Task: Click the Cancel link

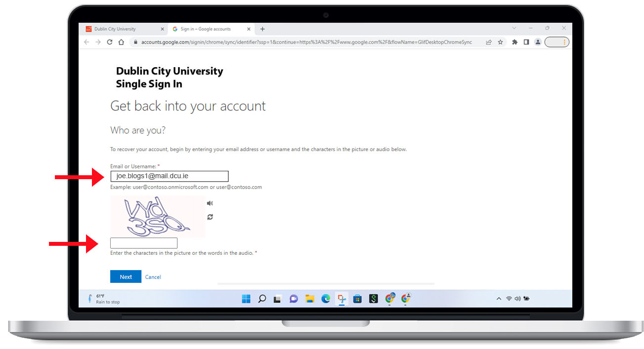Action: click(x=153, y=277)
